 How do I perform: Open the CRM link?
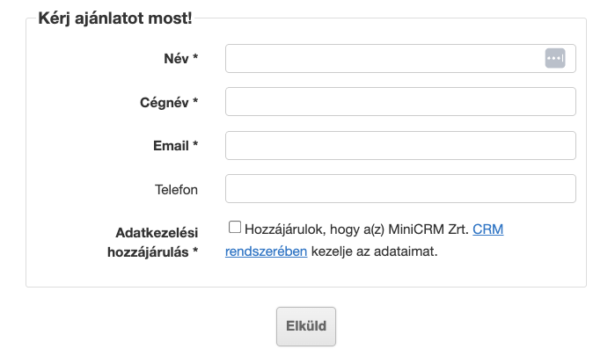[487, 229]
